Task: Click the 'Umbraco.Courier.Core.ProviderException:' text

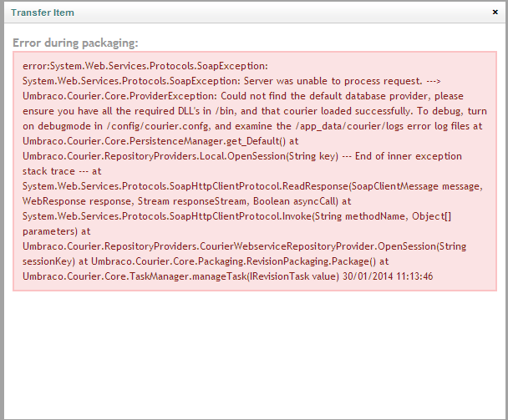Action: [x=120, y=96]
